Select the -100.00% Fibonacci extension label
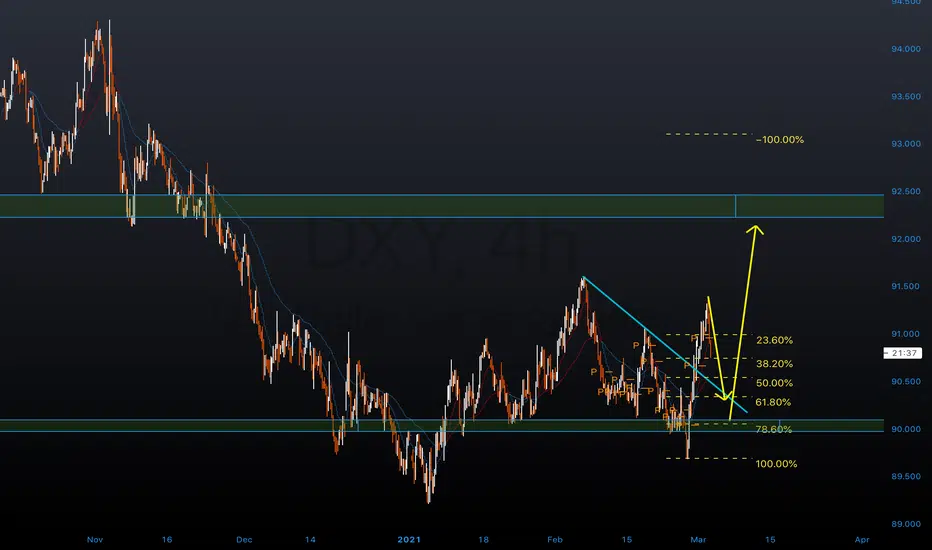Viewport: 932px width, 550px height. tap(780, 140)
